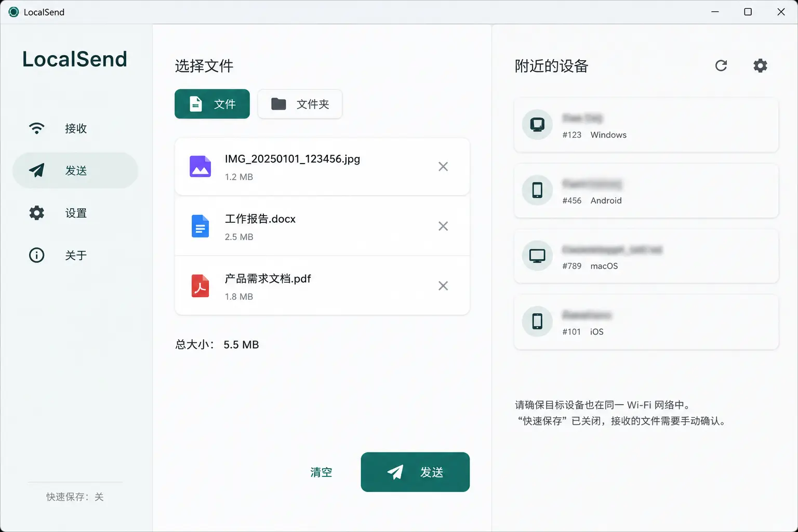
Task: Click the paper plane icon in sidebar
Action: point(36,170)
